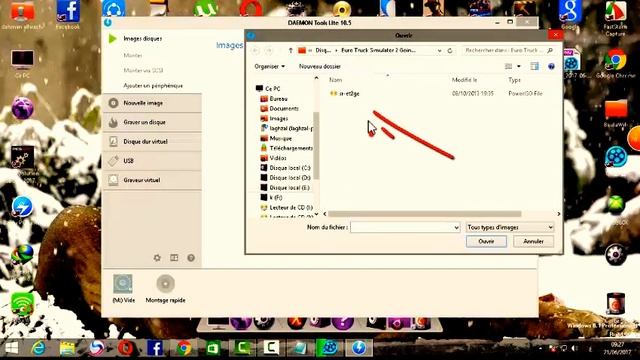Open FastStone Capture desktop shortcut
Image resolution: width=640 pixels, height=360 pixels.
click(x=616, y=18)
